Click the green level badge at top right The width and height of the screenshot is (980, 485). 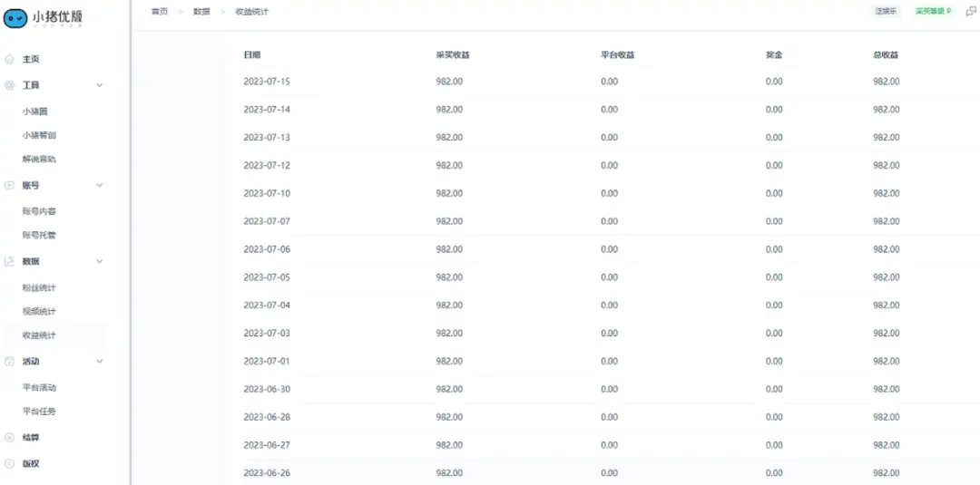point(933,12)
